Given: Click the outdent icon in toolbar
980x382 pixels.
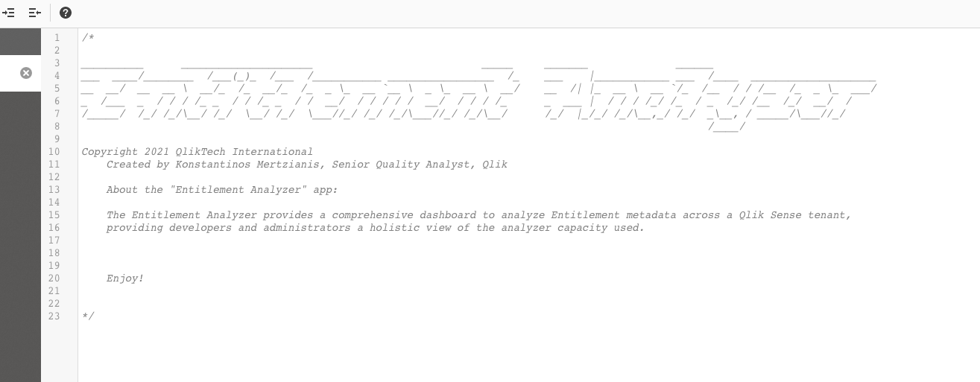Looking at the screenshot, I should click(34, 13).
